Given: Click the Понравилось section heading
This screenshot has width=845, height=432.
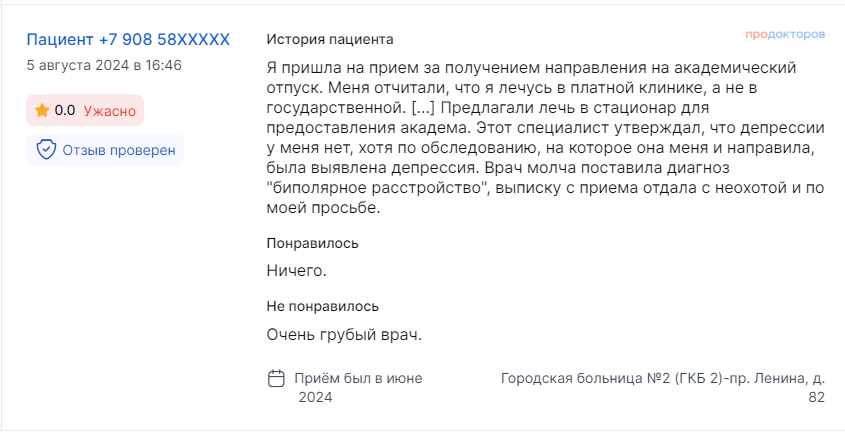Looking at the screenshot, I should tap(312, 243).
